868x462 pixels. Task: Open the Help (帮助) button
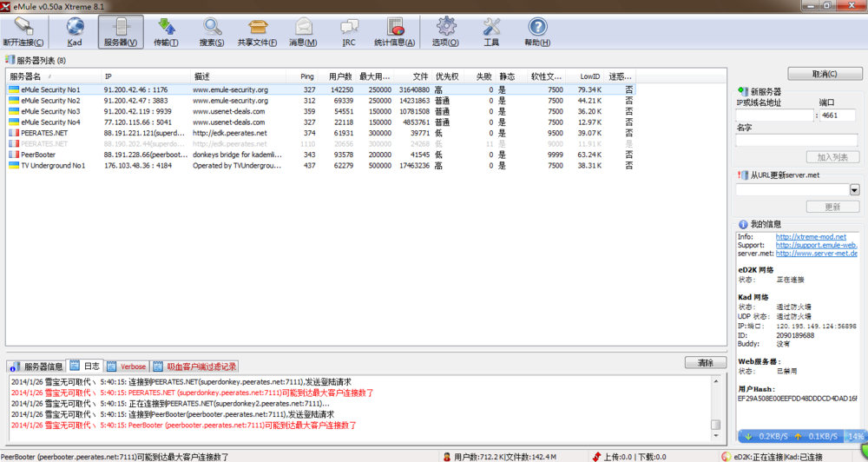pos(537,31)
